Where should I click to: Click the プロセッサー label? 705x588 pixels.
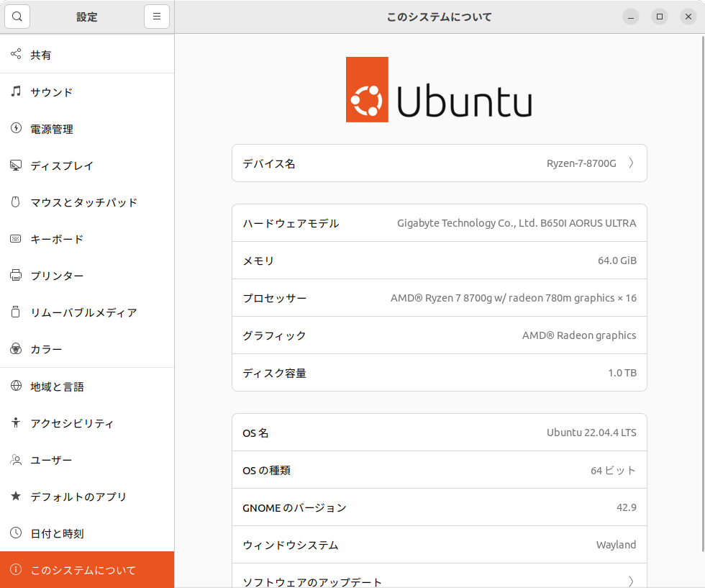click(x=274, y=298)
